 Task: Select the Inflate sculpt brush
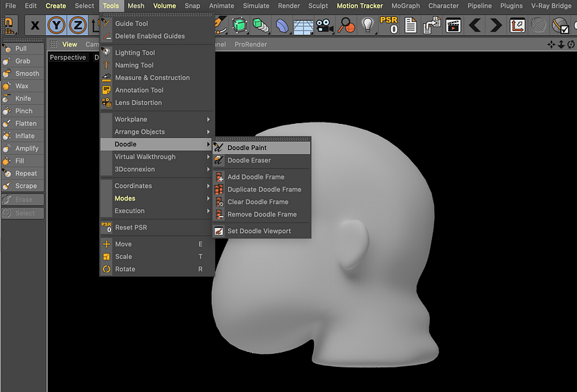point(23,137)
